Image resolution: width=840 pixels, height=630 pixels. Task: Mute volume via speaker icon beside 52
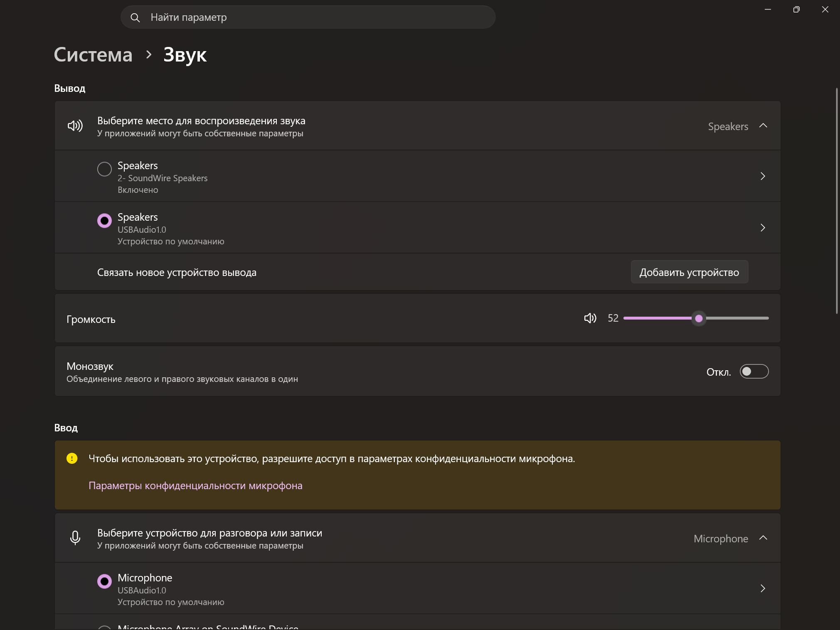coord(590,318)
